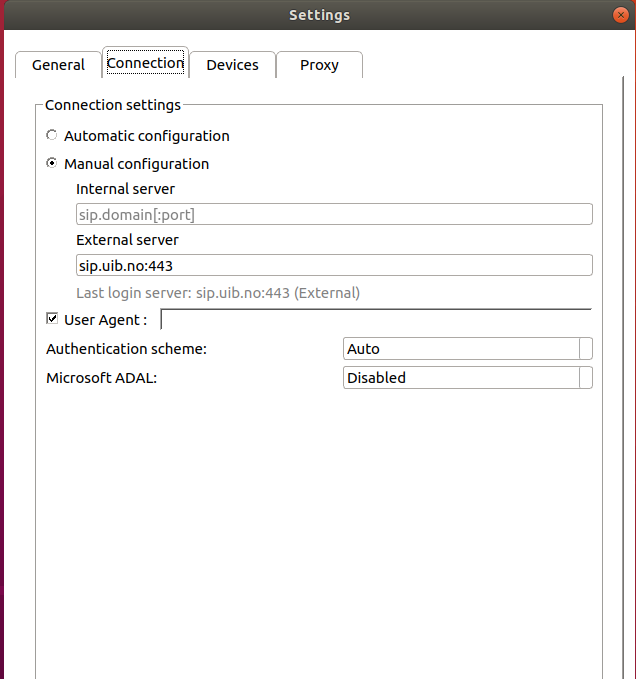Click the Last login server text
The image size is (636, 679).
[x=218, y=293]
